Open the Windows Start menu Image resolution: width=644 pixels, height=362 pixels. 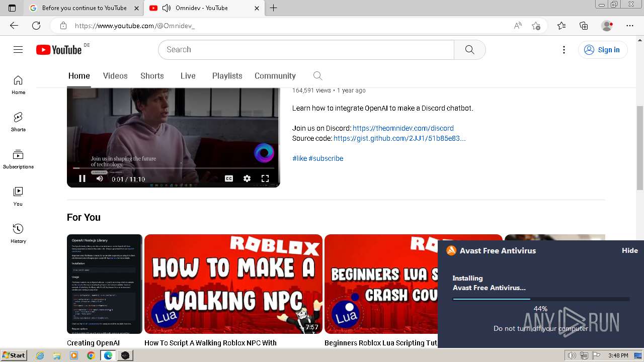[14, 355]
